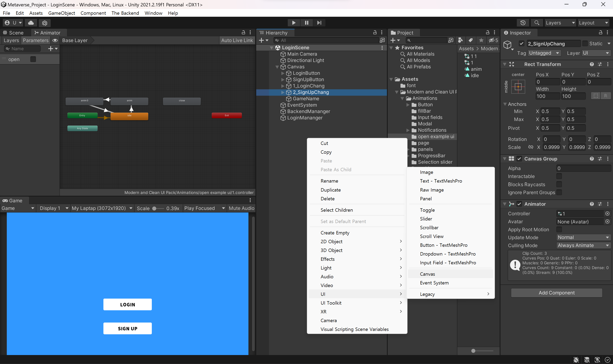The width and height of the screenshot is (613, 364).
Task: Adjust the Game view Scale slider
Action: click(x=155, y=208)
